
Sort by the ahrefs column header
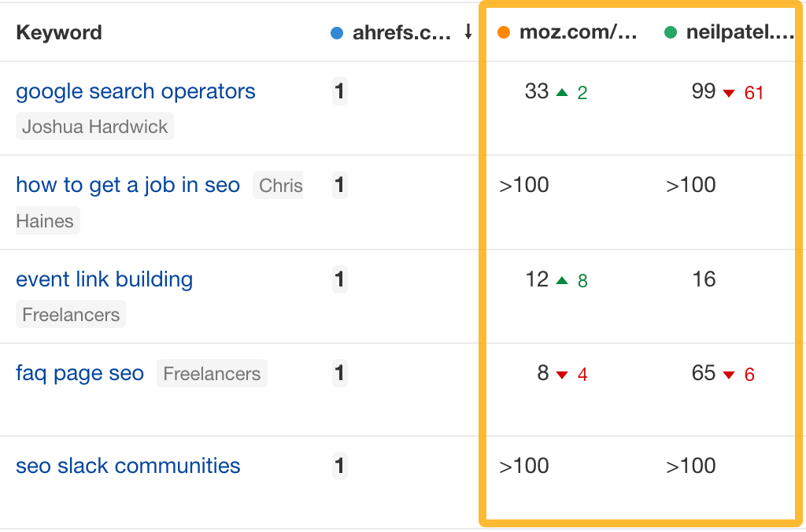[x=402, y=33]
